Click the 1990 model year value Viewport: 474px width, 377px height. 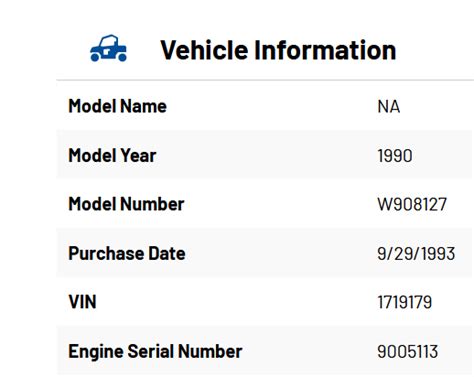pos(395,156)
